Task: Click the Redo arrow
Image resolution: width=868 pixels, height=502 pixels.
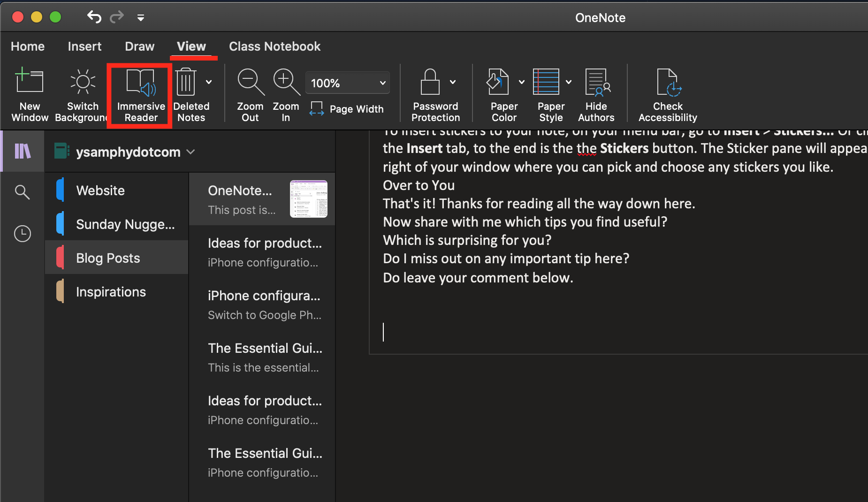Action: pyautogui.click(x=117, y=17)
